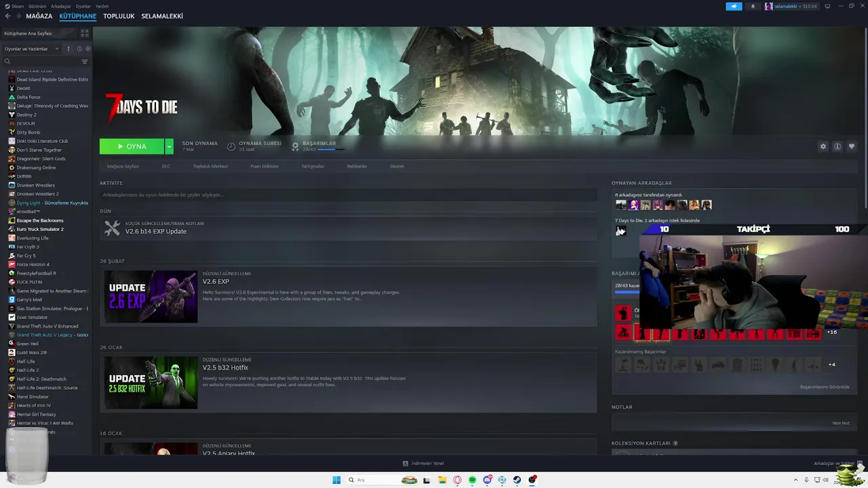The image size is (868, 488).
Task: Open Mağaza Sayfası game link
Action: pyautogui.click(x=123, y=166)
